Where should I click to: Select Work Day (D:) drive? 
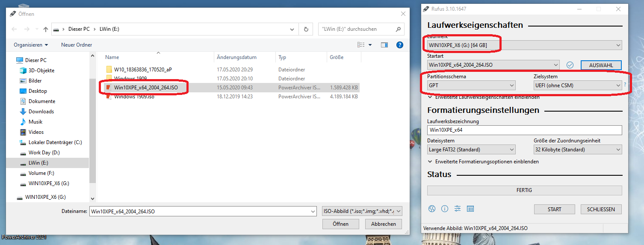(x=44, y=153)
